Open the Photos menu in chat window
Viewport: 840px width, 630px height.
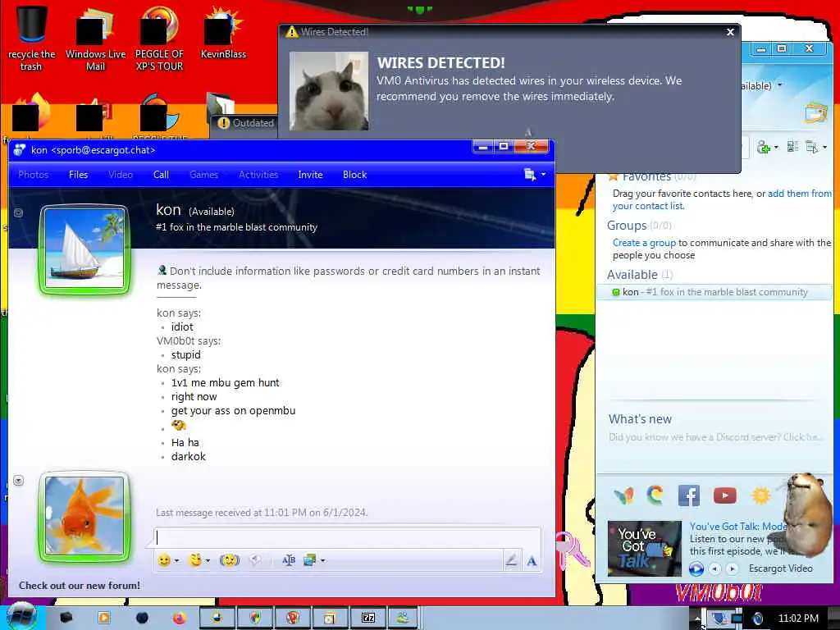click(33, 175)
